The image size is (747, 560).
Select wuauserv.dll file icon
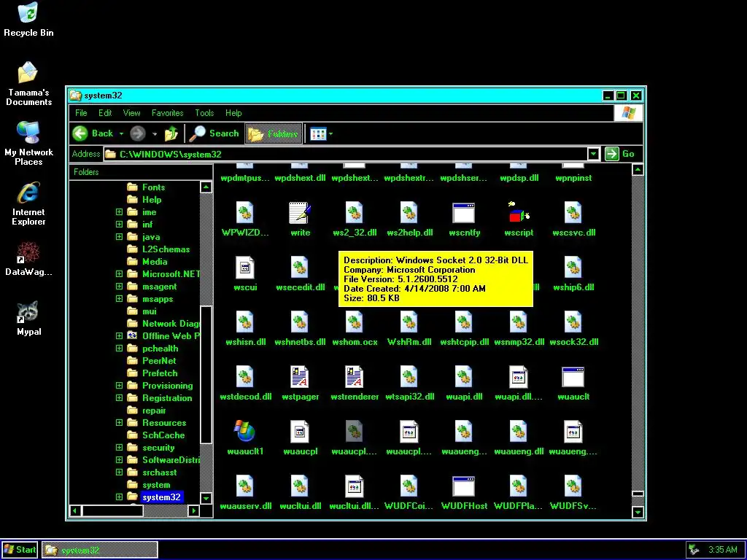245,486
